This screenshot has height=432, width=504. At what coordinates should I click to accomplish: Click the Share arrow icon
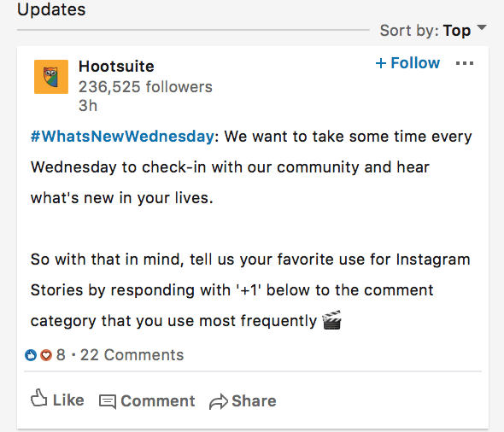pyautogui.click(x=219, y=401)
